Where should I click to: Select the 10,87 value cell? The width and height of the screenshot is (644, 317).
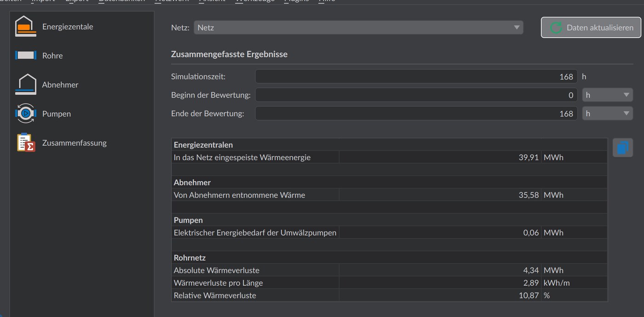coord(440,295)
